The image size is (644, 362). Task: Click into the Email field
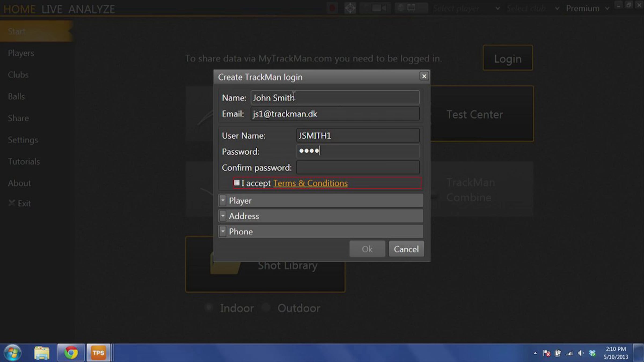(335, 114)
